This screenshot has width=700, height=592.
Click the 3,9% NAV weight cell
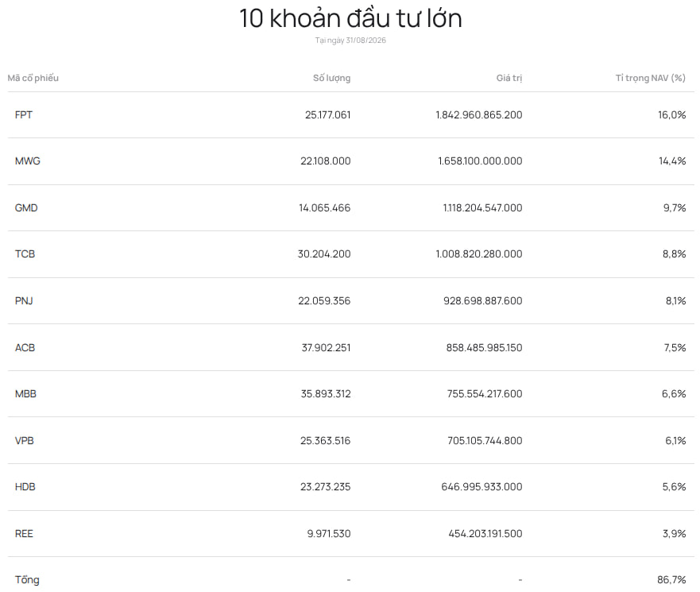click(674, 533)
